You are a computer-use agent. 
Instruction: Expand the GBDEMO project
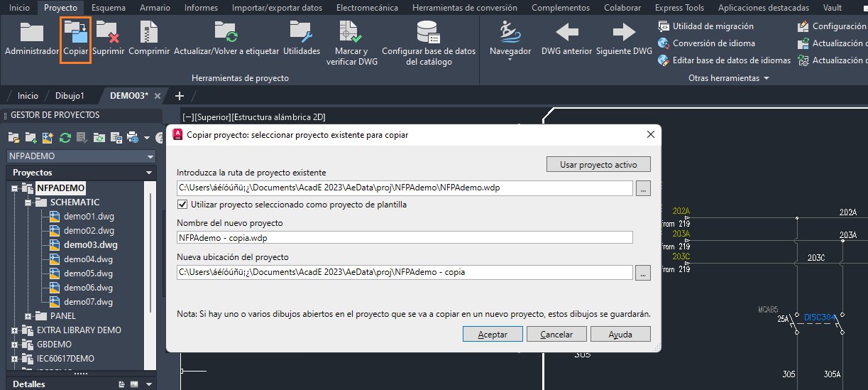click(x=15, y=345)
